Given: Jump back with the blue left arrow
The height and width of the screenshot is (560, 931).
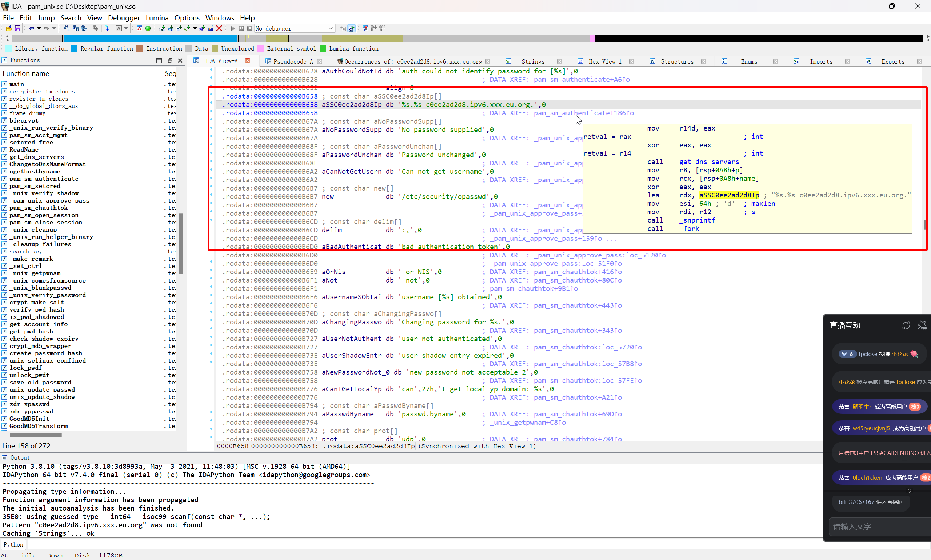Looking at the screenshot, I should pos(32,28).
